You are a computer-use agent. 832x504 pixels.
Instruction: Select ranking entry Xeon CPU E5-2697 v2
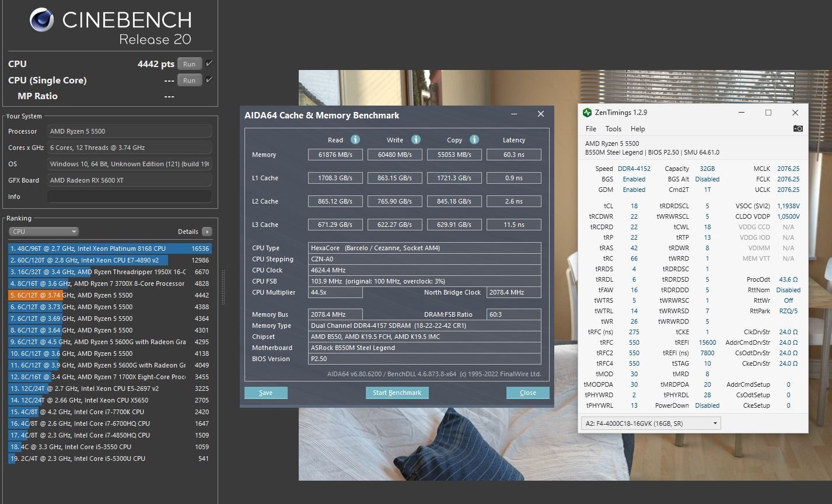[110, 388]
